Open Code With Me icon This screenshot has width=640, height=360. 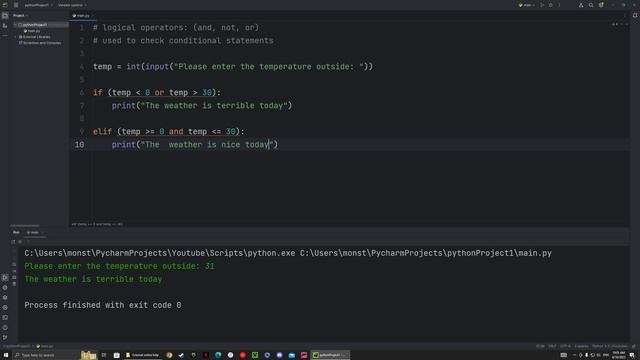coord(581,5)
